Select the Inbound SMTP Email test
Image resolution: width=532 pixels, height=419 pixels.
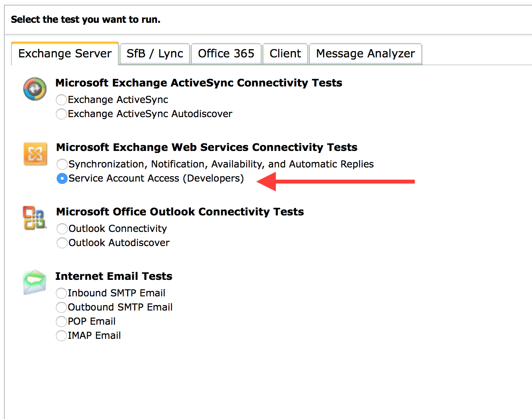[x=61, y=293]
